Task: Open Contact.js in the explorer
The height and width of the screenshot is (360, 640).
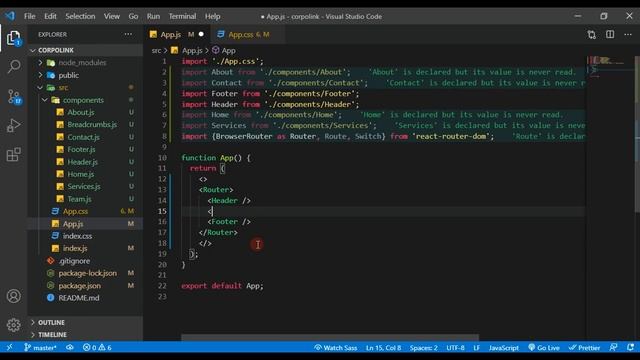Action: pyautogui.click(x=85, y=137)
